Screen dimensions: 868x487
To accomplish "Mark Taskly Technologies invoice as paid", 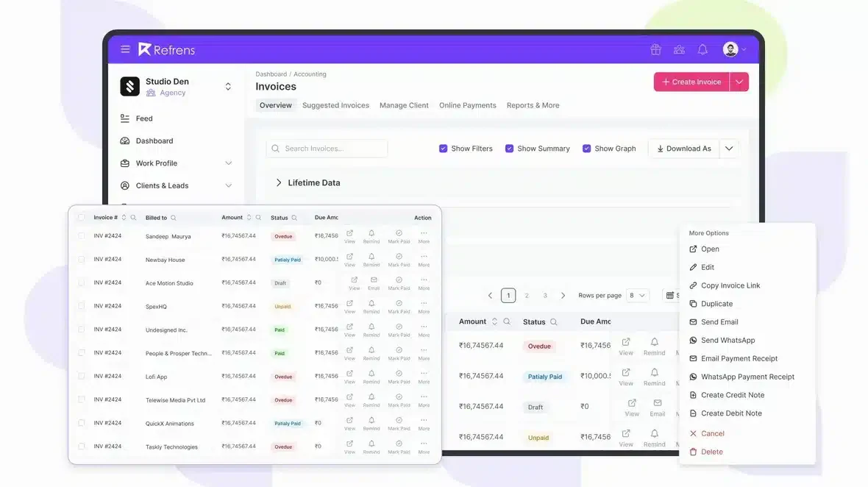I will click(x=399, y=447).
